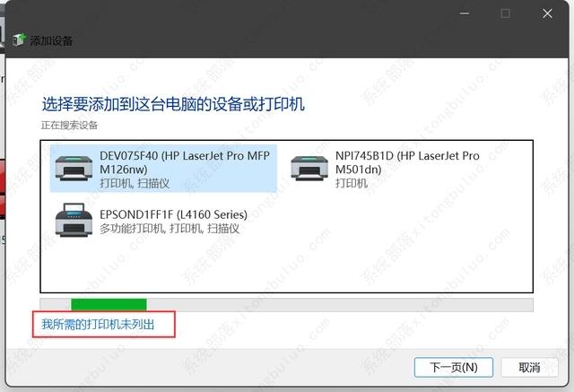574x392 pixels.
Task: Open the 我所需的打印机未列出 link
Action: [x=98, y=325]
